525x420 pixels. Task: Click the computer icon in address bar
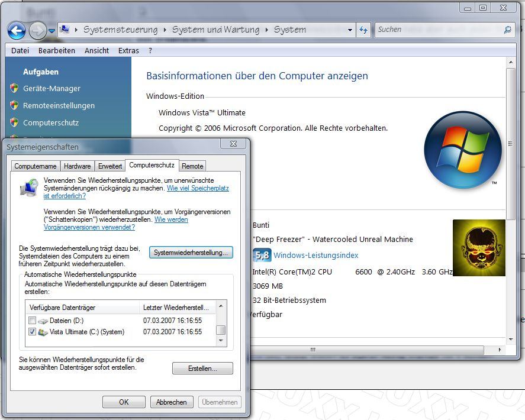[65, 30]
